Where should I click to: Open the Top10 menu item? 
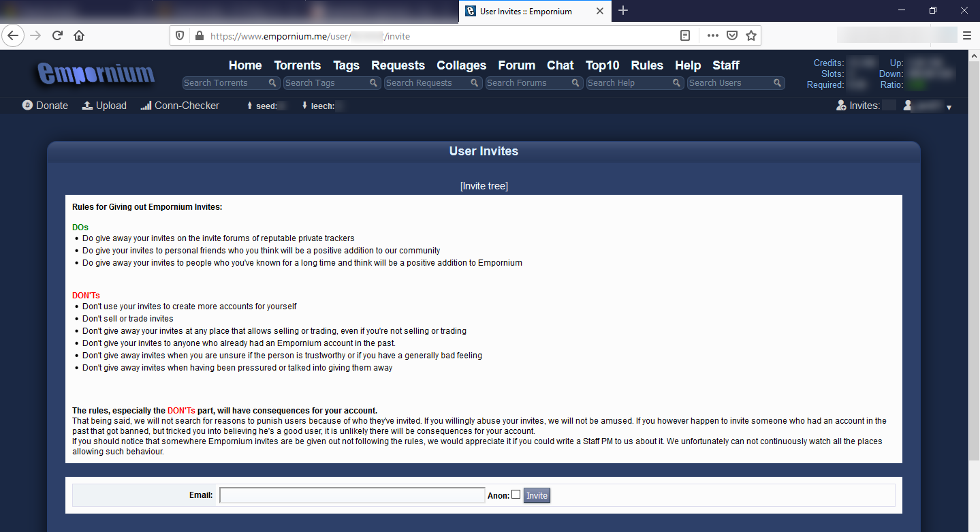(602, 65)
